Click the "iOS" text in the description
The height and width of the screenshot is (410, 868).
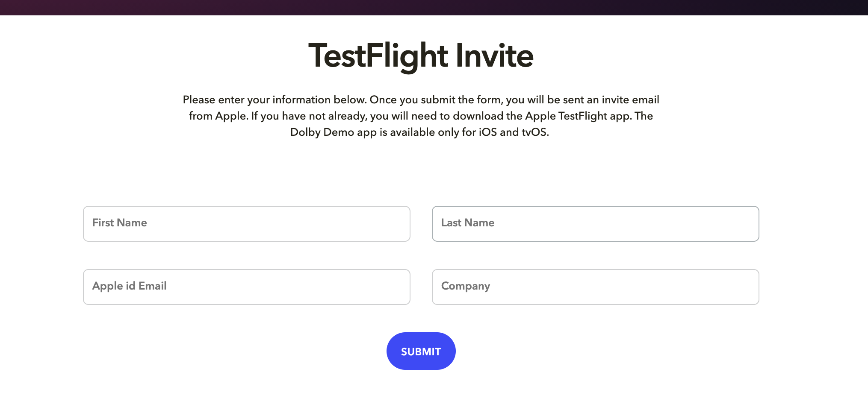pyautogui.click(x=487, y=132)
